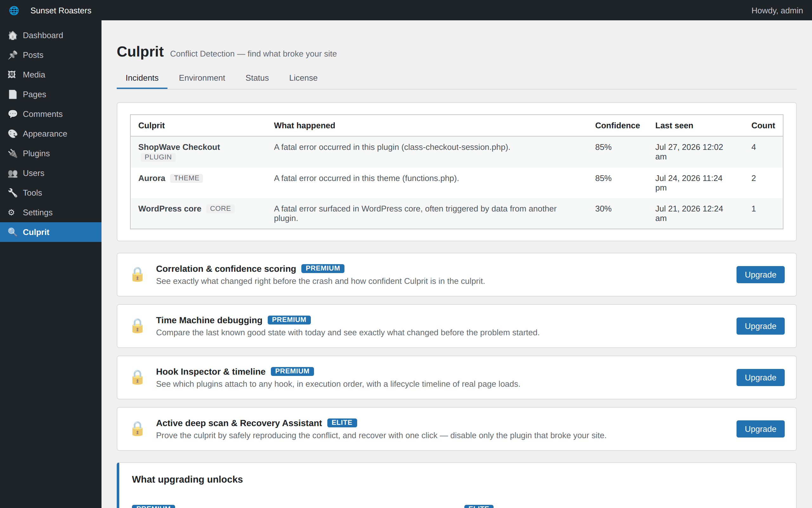Click the Appearance palette icon
This screenshot has height=508, width=812.
click(12, 134)
